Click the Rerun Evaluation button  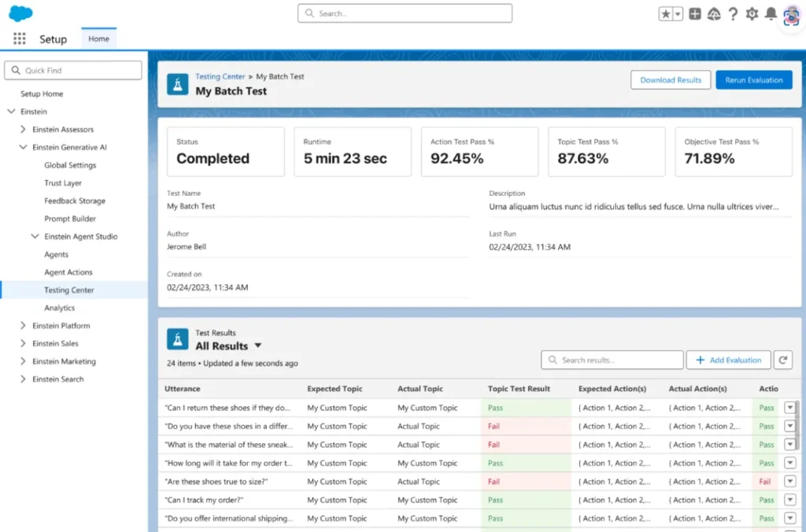[x=753, y=80]
